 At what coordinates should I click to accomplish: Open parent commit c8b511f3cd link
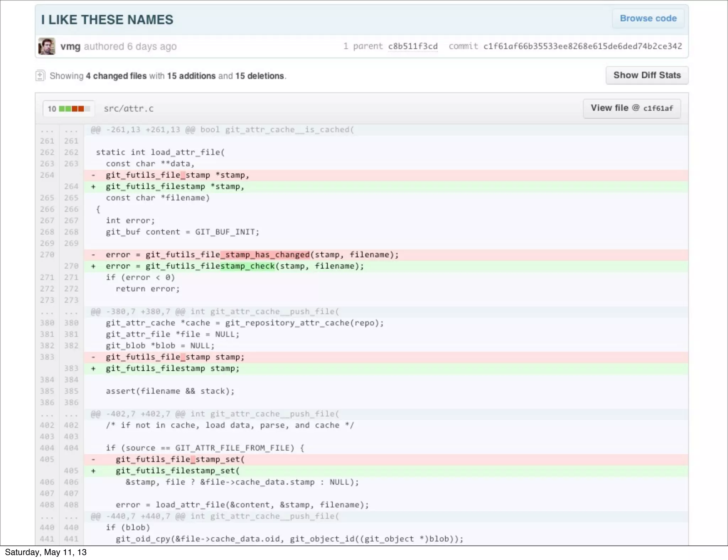click(412, 46)
